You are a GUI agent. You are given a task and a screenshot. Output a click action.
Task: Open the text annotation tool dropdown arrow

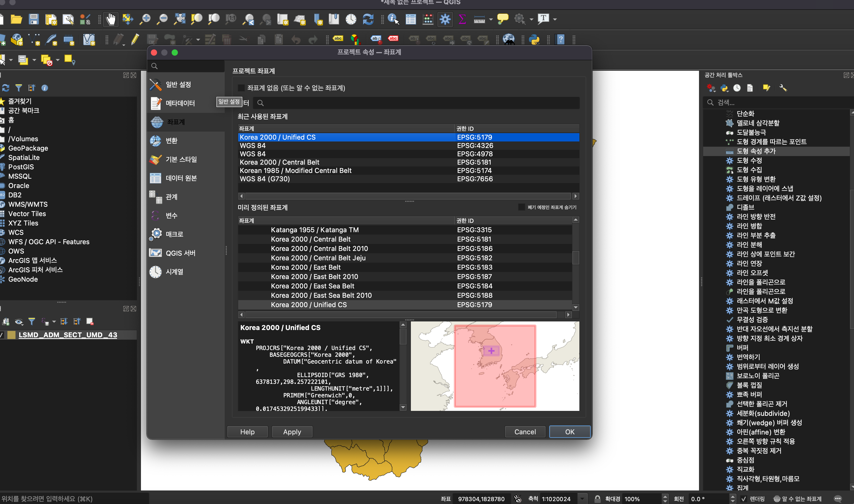[555, 19]
